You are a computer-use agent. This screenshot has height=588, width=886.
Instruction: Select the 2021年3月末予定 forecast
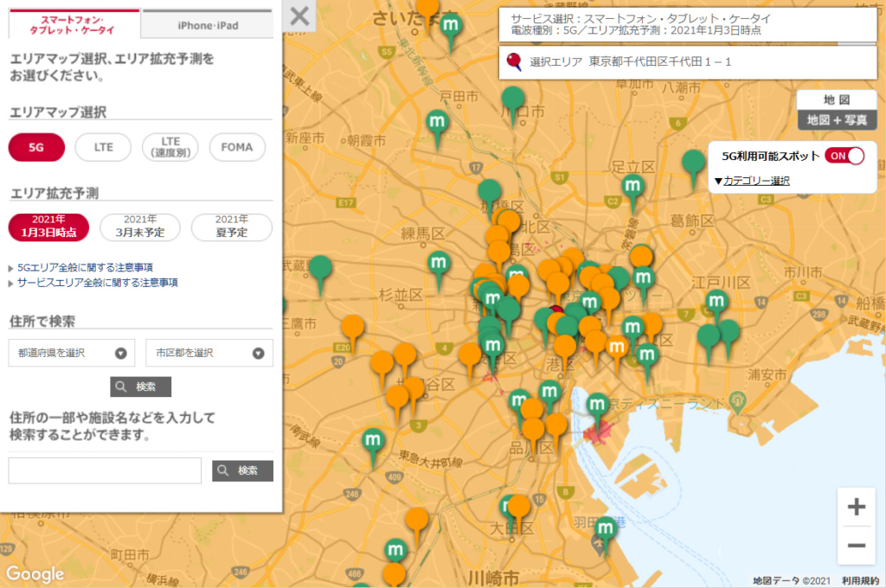[140, 227]
